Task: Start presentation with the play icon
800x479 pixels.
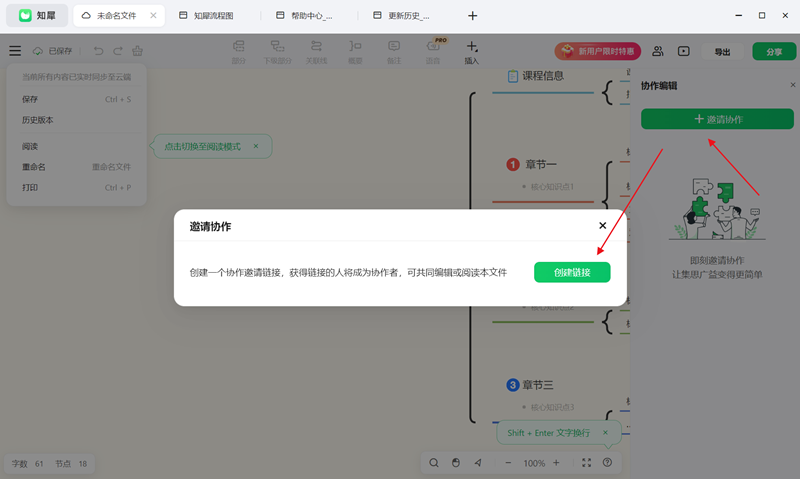Action: point(684,51)
